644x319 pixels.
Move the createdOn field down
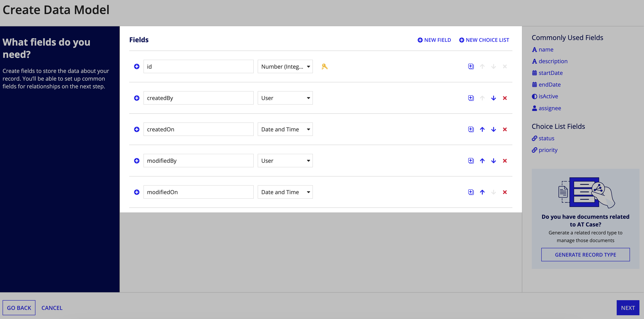coord(494,129)
